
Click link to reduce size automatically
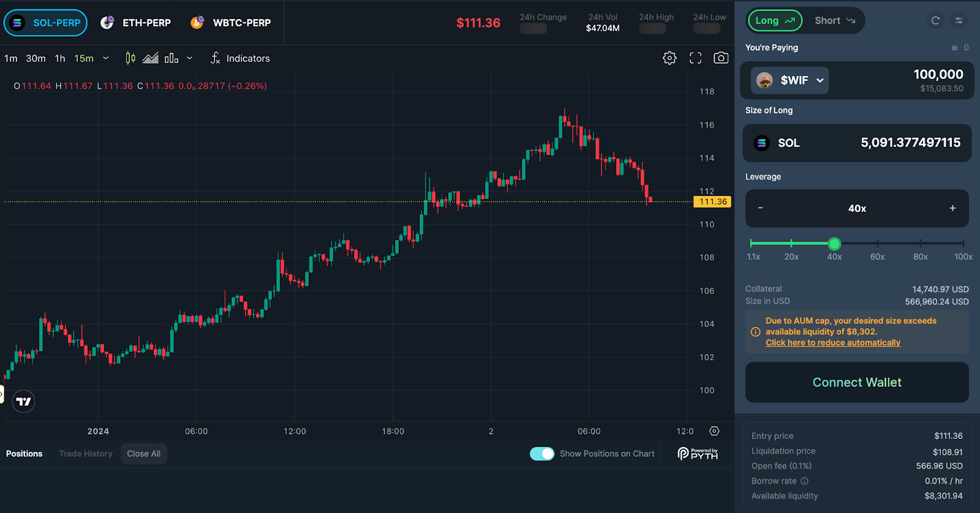pos(832,343)
